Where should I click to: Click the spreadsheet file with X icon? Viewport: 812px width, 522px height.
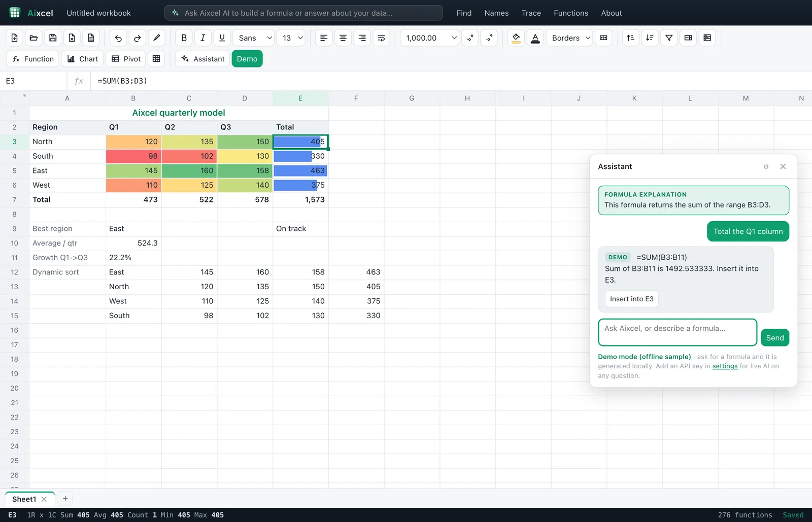click(x=72, y=38)
